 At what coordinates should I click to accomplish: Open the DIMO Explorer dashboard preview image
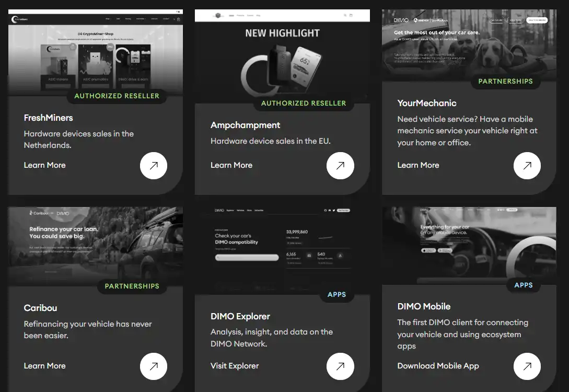(x=282, y=250)
